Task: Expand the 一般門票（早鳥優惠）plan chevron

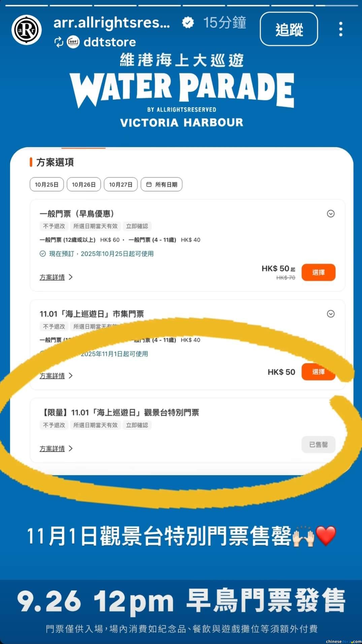Action: pos(331,214)
